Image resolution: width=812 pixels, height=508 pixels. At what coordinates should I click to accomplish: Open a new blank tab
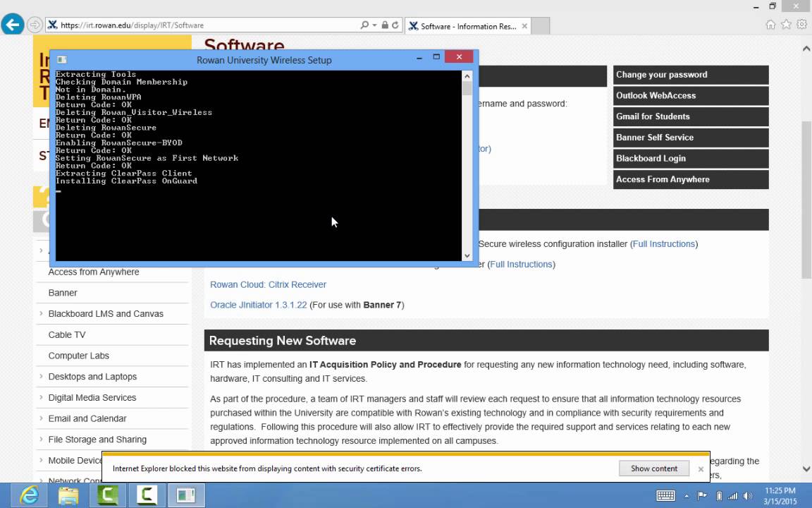tap(541, 26)
